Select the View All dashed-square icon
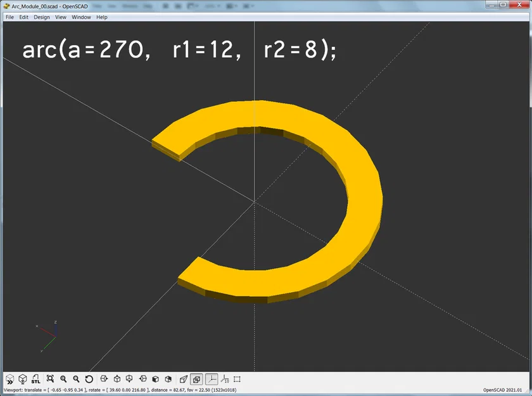Image resolution: width=532 pixels, height=396 pixels. (x=237, y=379)
